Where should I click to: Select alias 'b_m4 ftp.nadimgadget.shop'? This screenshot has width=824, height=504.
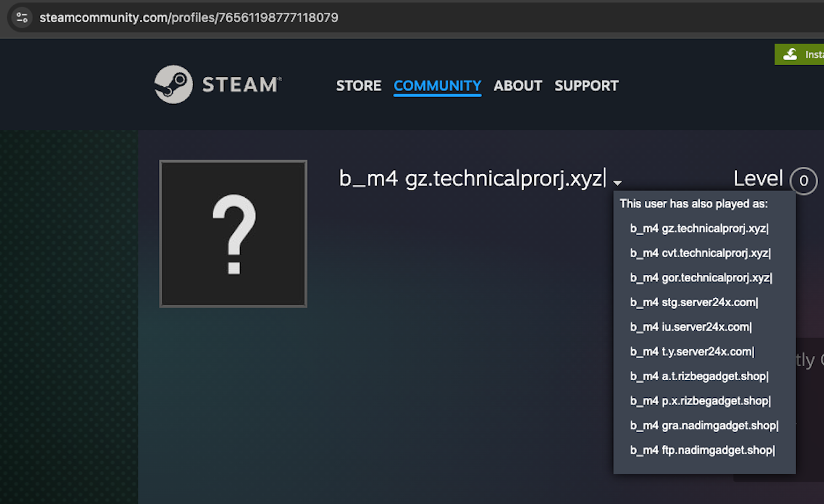click(701, 450)
